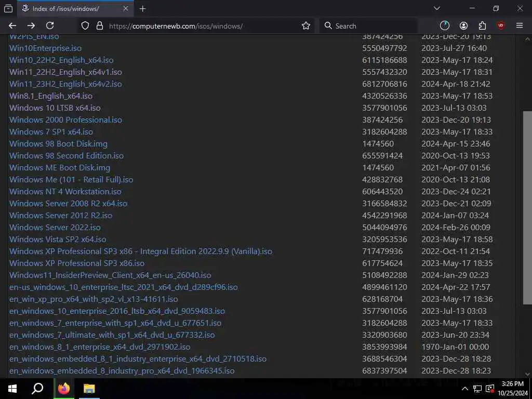Open Windows 10 LTSB x64.iso link
This screenshot has width=532, height=399.
[x=55, y=108]
